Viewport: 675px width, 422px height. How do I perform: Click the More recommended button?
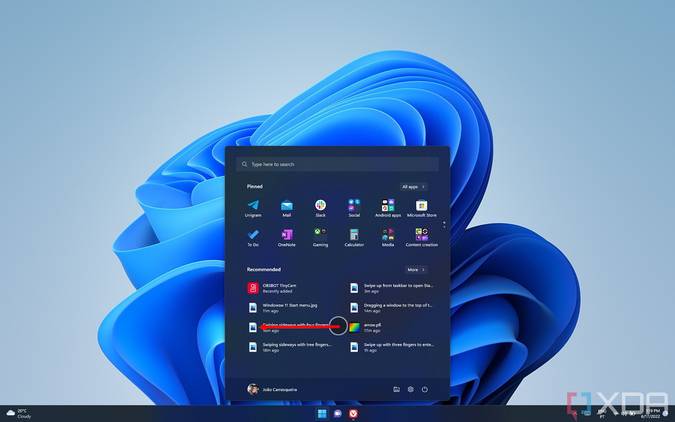coord(416,270)
